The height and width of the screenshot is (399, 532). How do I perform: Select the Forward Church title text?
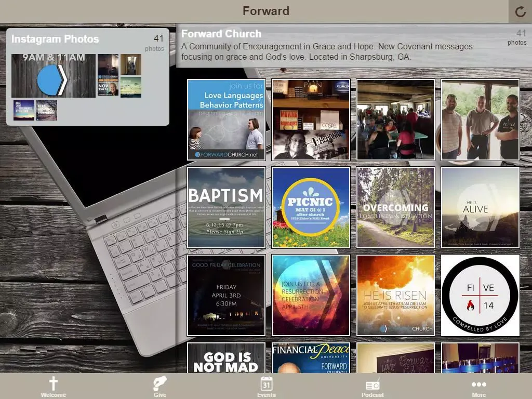tap(221, 34)
